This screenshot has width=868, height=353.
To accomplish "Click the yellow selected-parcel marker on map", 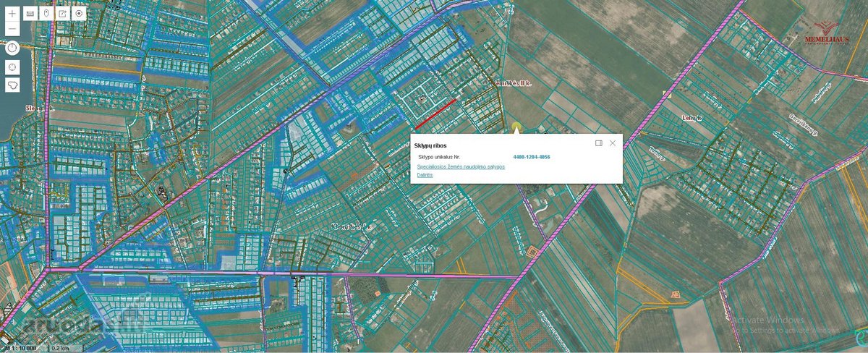I will pyautogui.click(x=516, y=127).
